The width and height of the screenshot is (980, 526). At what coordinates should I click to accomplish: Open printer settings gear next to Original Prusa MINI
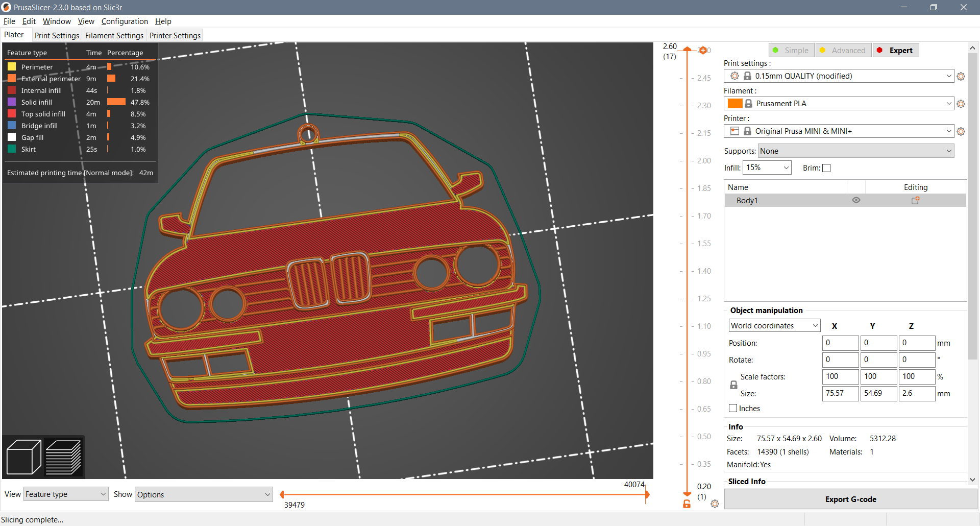coord(961,131)
